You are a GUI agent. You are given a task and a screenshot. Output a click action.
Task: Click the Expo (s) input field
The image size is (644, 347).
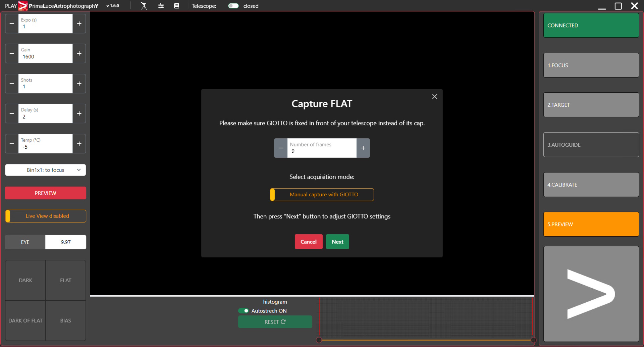45,23
